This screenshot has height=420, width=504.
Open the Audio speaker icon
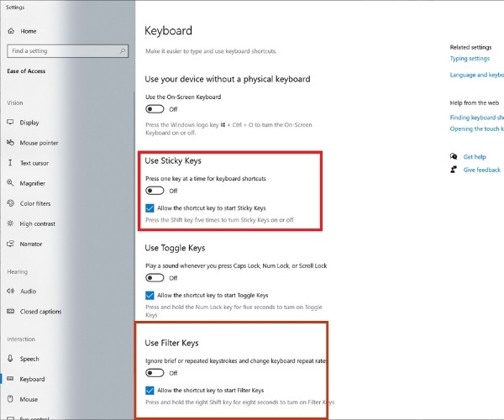(10, 291)
